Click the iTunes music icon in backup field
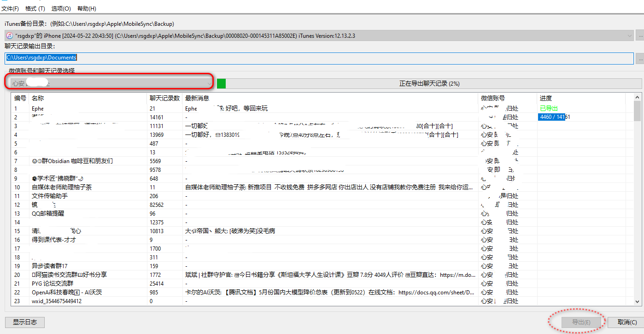The image size is (644, 334). (10, 35)
